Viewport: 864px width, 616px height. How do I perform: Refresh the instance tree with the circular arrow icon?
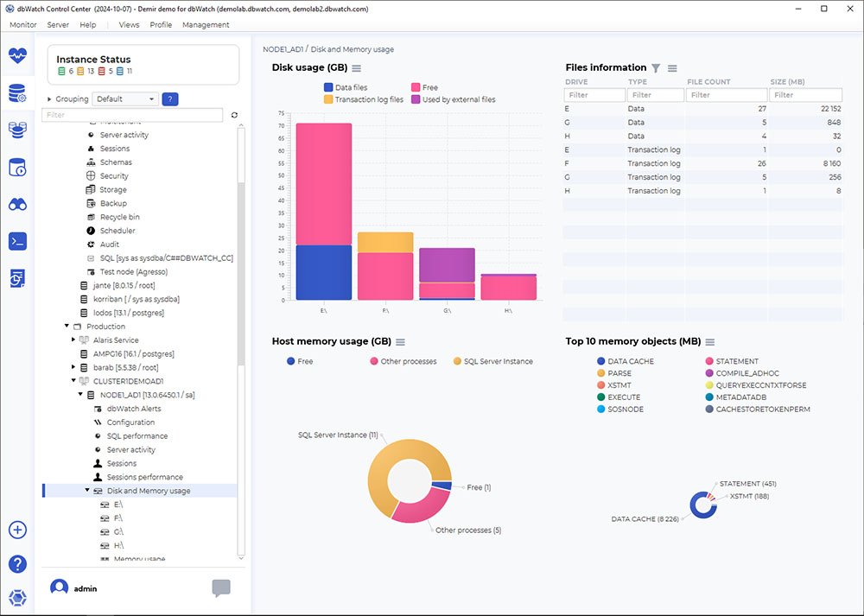(x=233, y=114)
